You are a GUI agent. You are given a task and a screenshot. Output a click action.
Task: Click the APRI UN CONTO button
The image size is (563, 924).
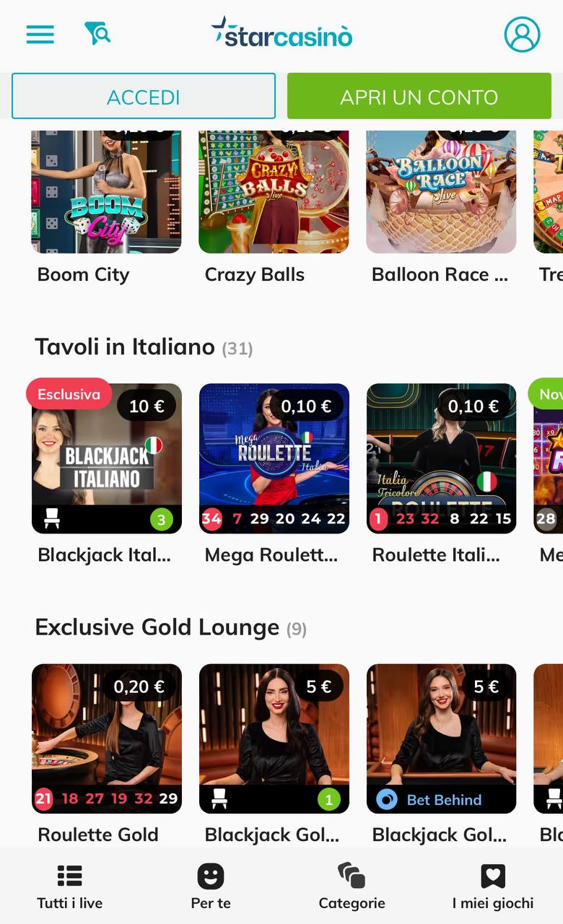point(419,96)
